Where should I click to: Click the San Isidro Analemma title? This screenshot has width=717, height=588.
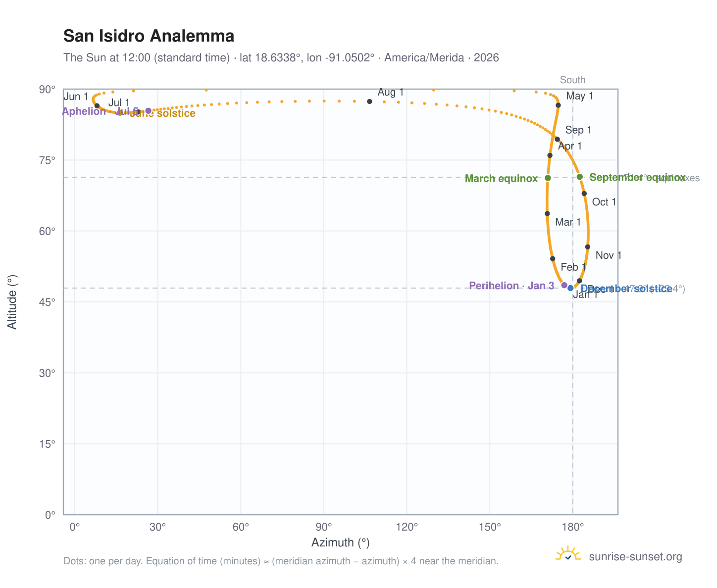tap(149, 36)
